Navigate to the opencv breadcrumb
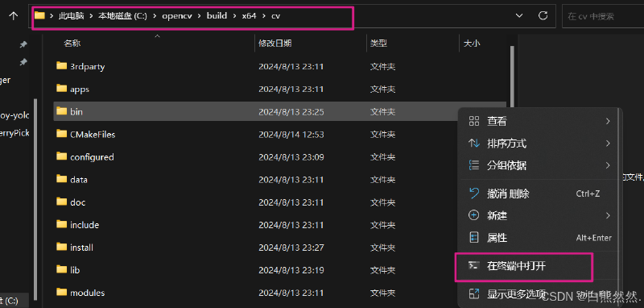Viewport: 644px width, 308px height. (176, 16)
